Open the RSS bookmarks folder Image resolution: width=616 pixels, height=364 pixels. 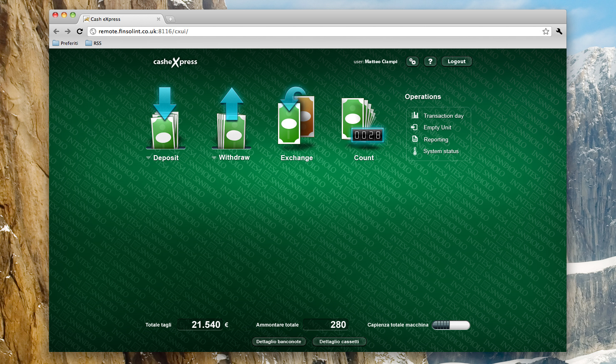pyautogui.click(x=93, y=43)
